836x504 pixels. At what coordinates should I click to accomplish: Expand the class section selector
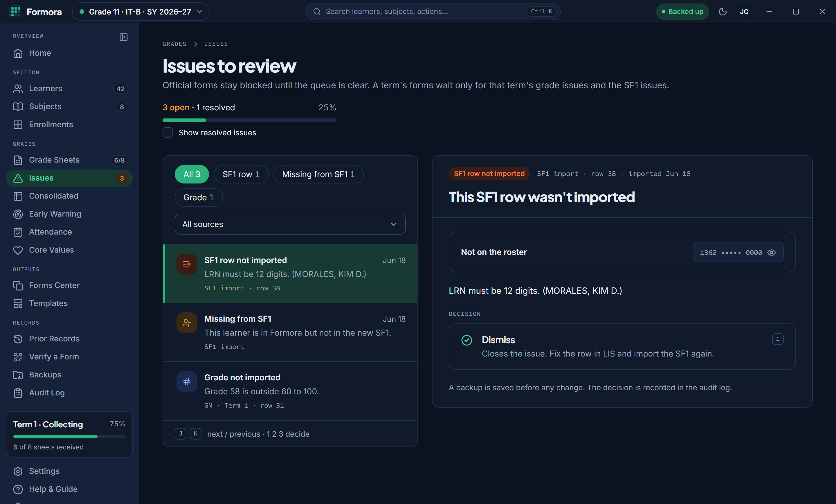[x=141, y=12]
